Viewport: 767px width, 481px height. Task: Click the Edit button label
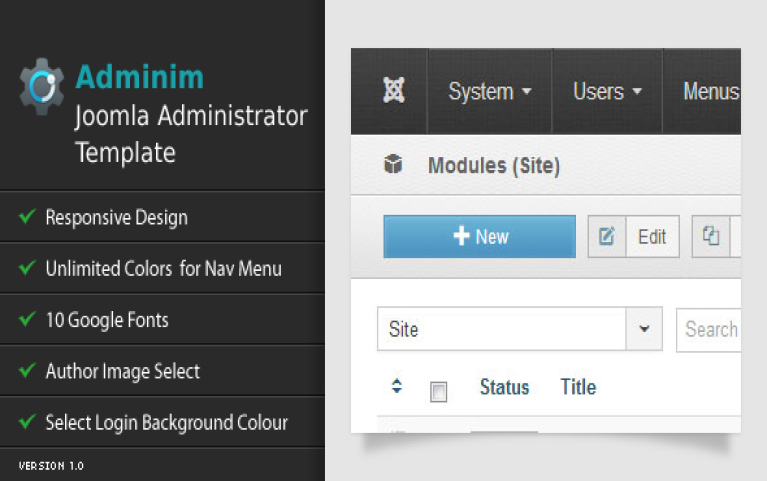pyautogui.click(x=652, y=237)
